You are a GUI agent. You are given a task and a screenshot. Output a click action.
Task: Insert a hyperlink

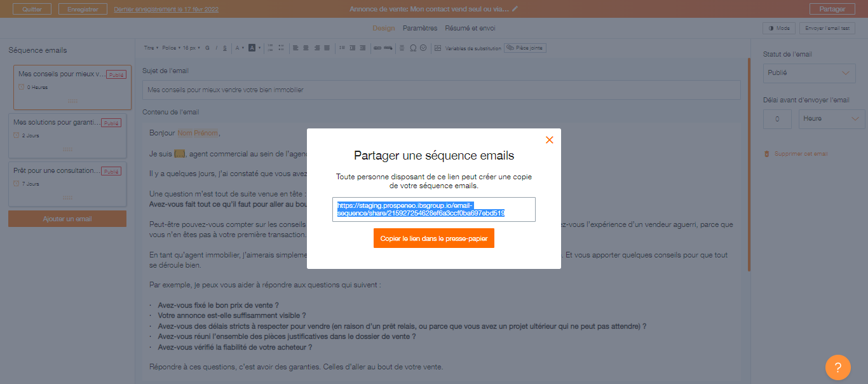coord(377,48)
